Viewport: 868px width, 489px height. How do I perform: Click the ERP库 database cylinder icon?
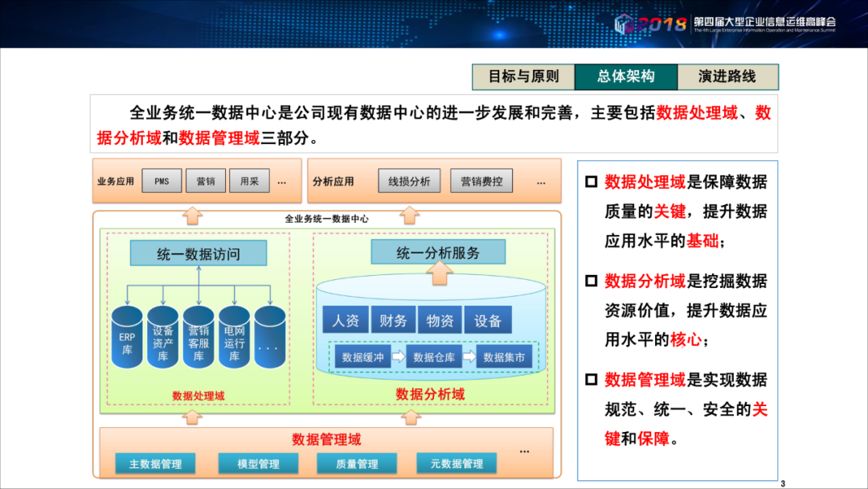[127, 337]
